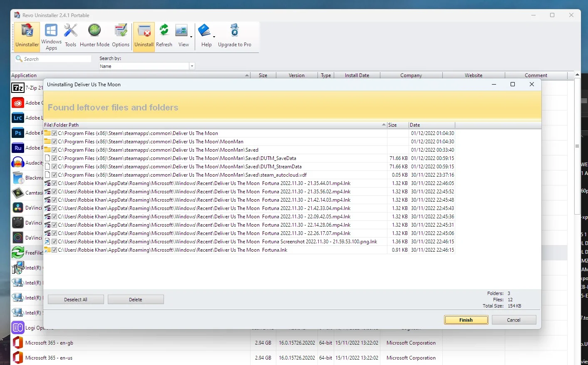Sort leftovers by File\Folder Path column

(215, 125)
